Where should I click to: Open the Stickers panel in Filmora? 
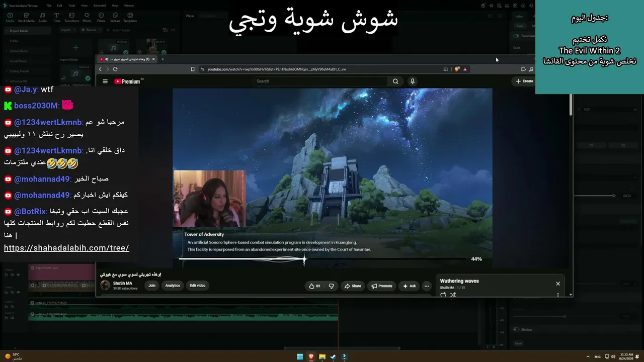click(x=115, y=18)
